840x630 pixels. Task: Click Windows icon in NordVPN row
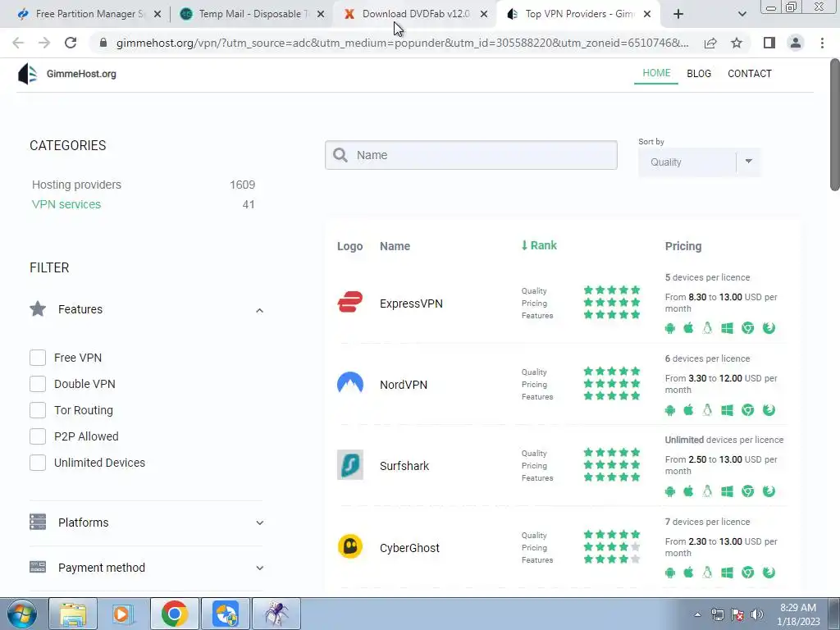pos(727,410)
